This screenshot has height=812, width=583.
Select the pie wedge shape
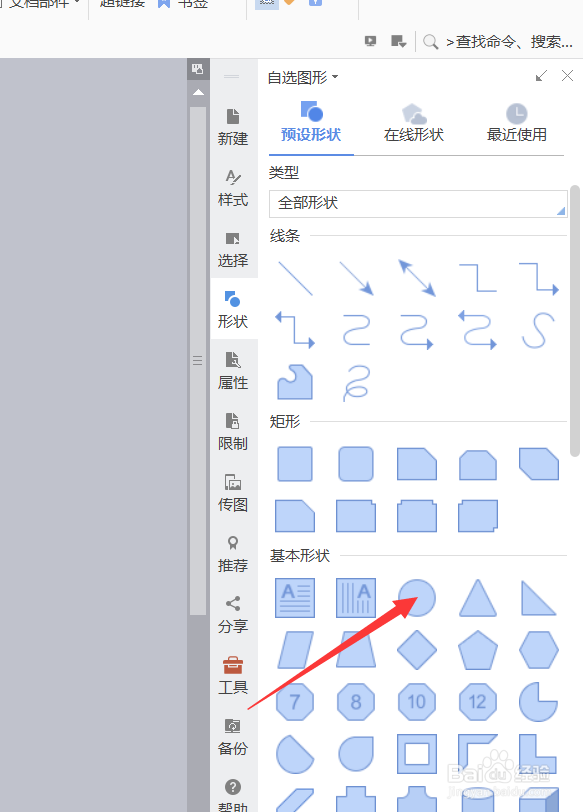(x=539, y=702)
